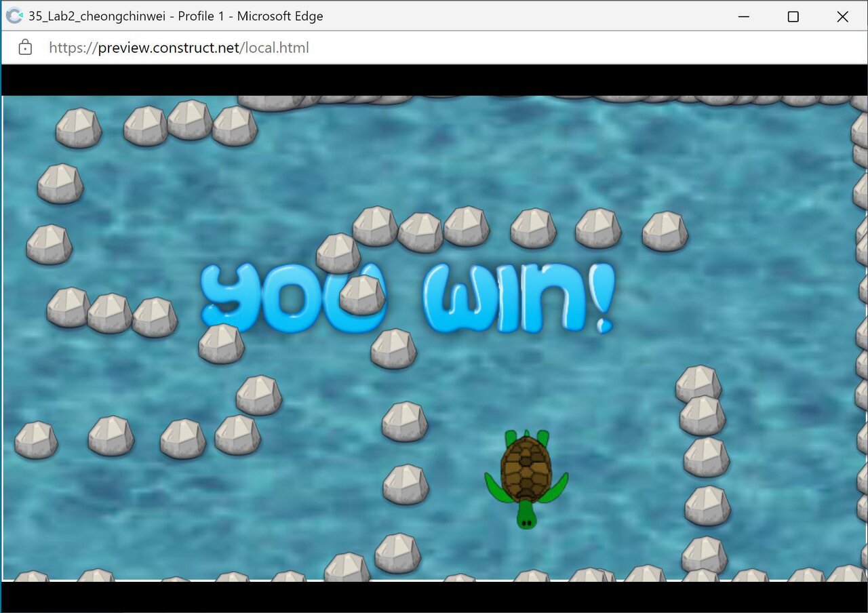Click the window title "35_Lab2_cheongchinwei"
Image resolution: width=868 pixels, height=613 pixels.
(97, 16)
